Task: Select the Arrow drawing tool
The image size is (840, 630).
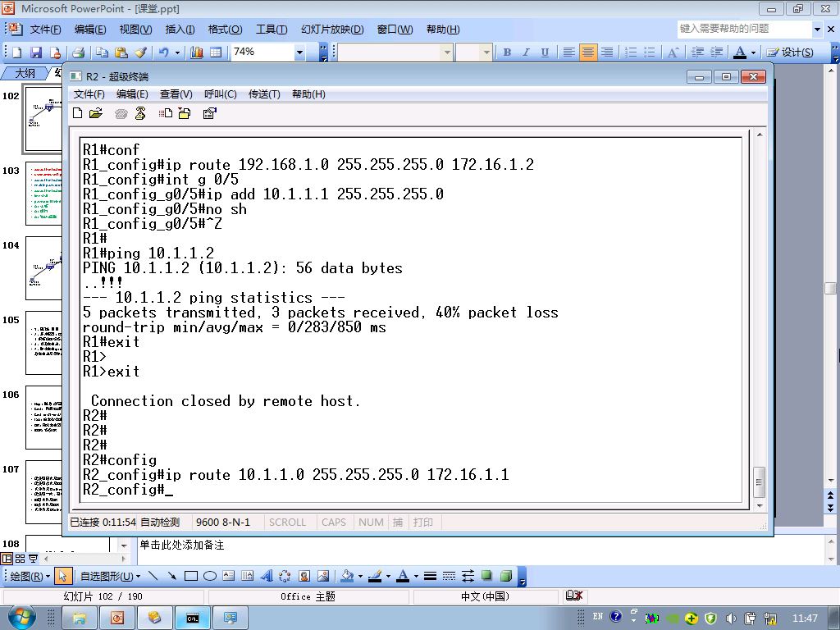Action: click(x=172, y=576)
